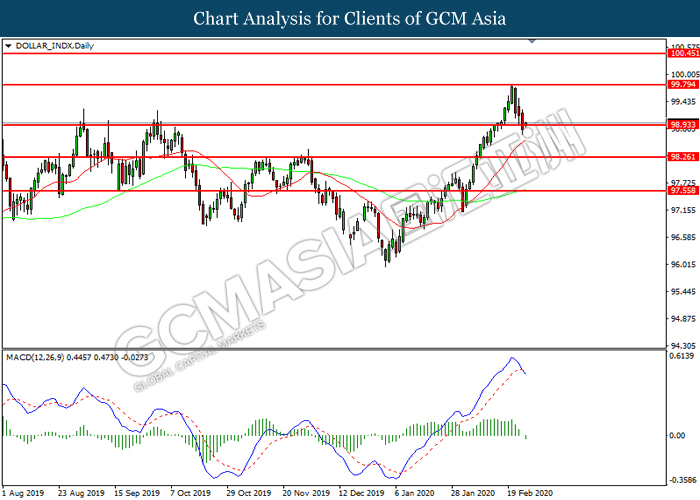This screenshot has width=700, height=500.
Task: Click the 28 Jan 2020 date label
Action: pyautogui.click(x=473, y=493)
